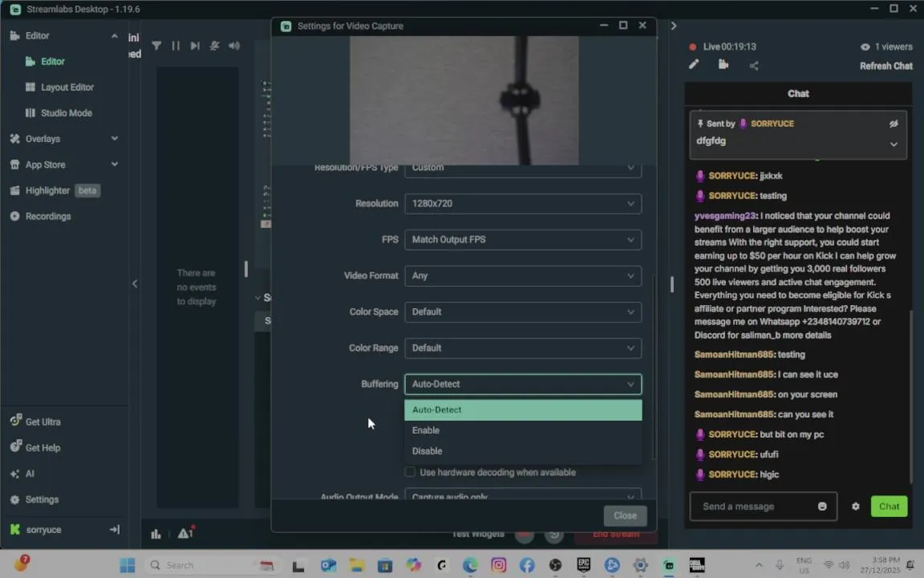Viewport: 924px width, 578px height.
Task: Open Recordings in the sidebar
Action: pos(48,217)
